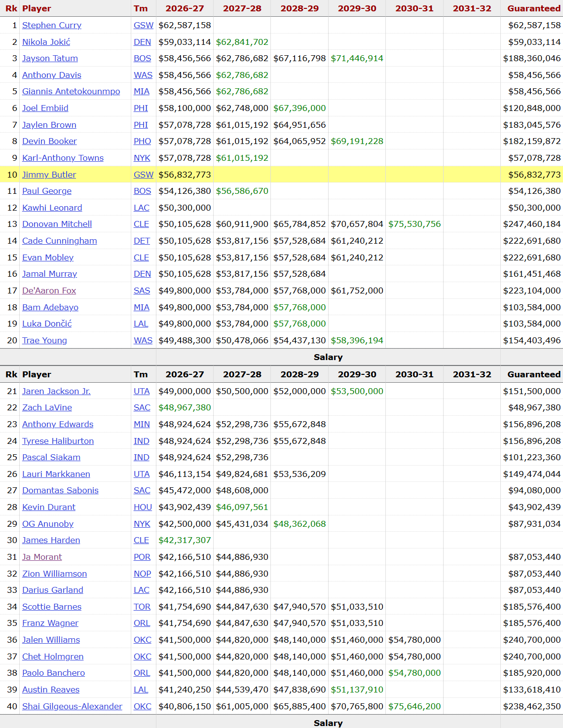Open Jamal Murray player link
563x728 pixels.
tap(49, 274)
